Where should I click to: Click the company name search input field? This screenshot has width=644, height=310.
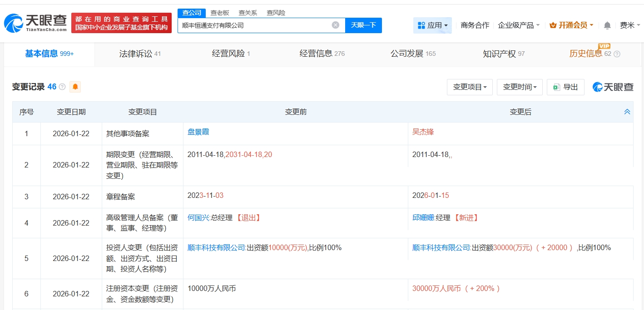click(x=254, y=25)
